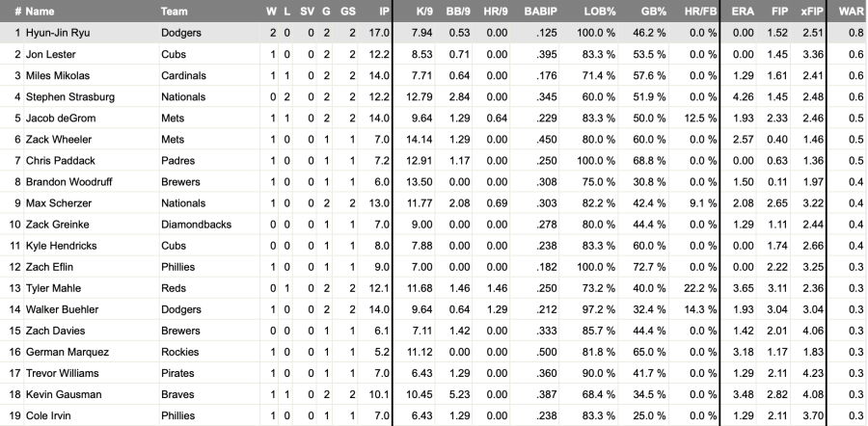Sort by the Name column header
868x426 pixels.
pyautogui.click(x=40, y=11)
